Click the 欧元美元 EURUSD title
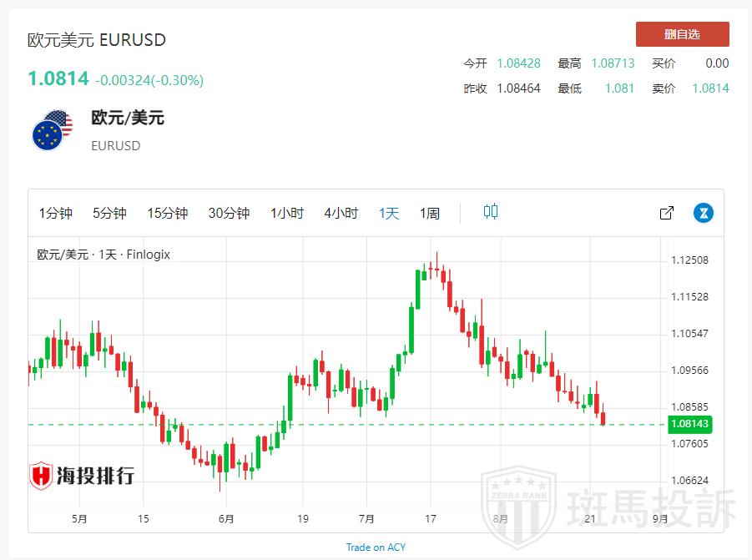This screenshot has height=560, width=752. (97, 40)
